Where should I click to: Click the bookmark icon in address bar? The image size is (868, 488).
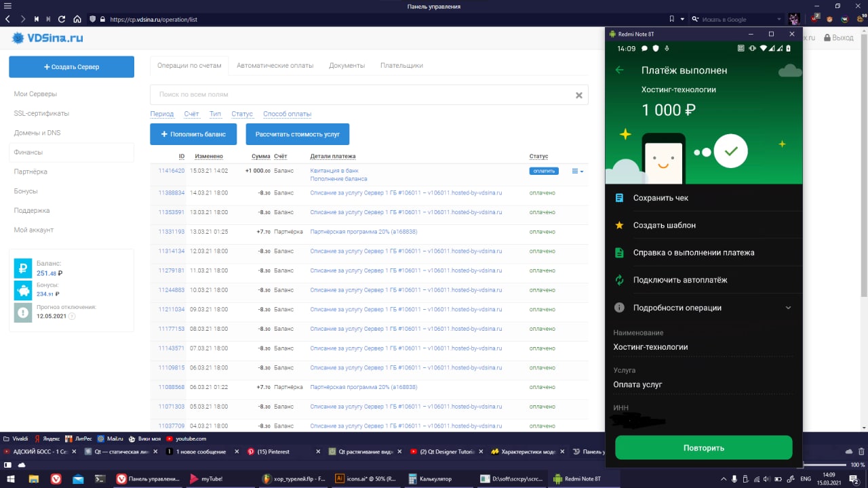672,20
